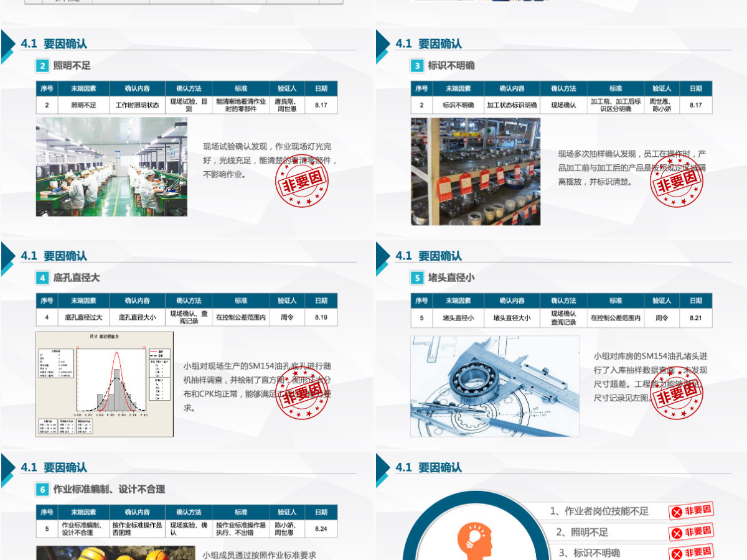Viewport: 747px width, 560px height.
Task: Click the date cell 8.24
Action: 321,529
